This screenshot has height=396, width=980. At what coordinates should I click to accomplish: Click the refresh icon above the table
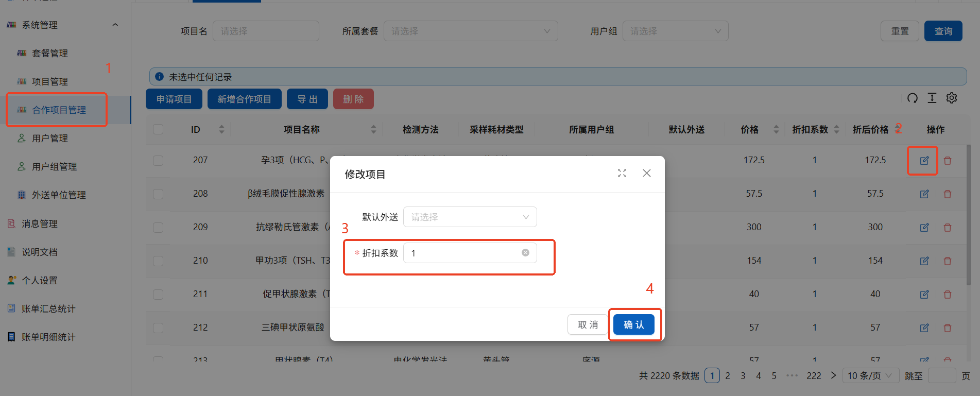[x=912, y=98]
